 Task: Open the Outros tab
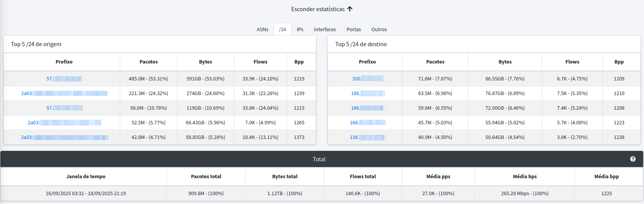379,30
